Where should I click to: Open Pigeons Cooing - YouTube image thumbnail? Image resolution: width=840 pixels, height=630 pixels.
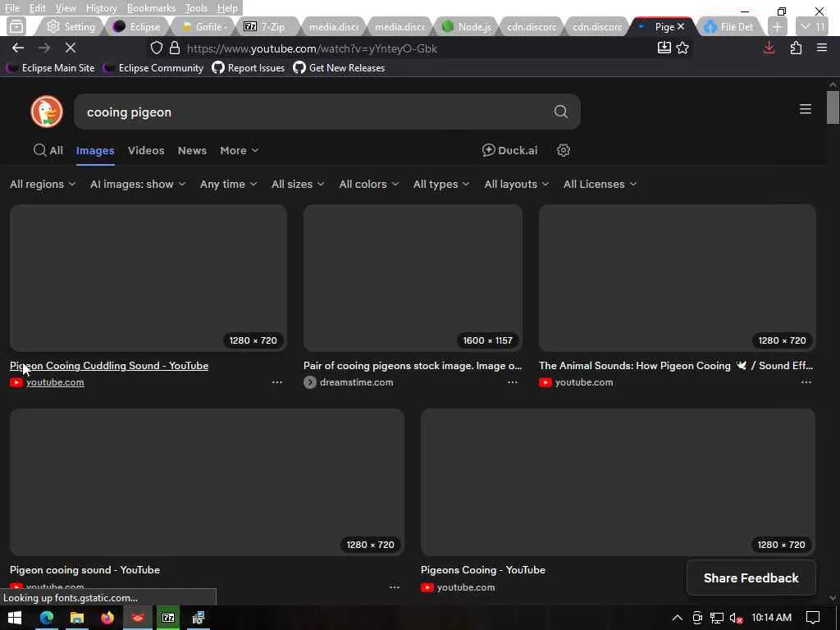tap(618, 482)
